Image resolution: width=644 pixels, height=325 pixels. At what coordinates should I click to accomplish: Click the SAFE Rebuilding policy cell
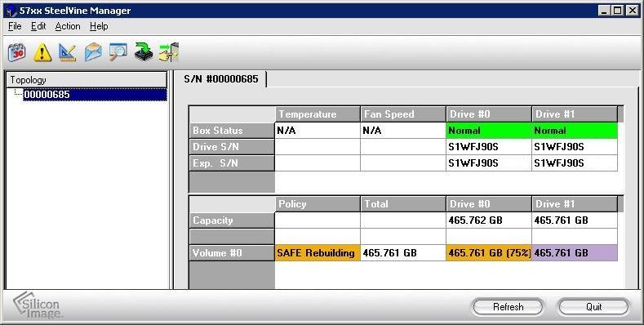point(318,253)
